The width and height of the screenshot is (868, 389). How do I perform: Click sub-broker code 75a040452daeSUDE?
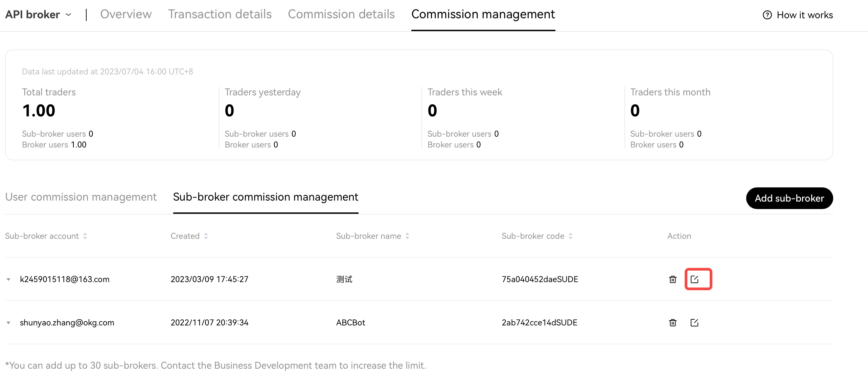[x=540, y=279]
